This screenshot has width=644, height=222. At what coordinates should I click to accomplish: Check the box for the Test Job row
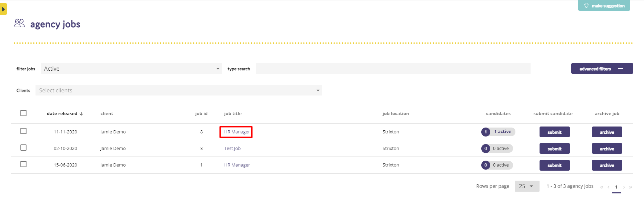pyautogui.click(x=23, y=148)
